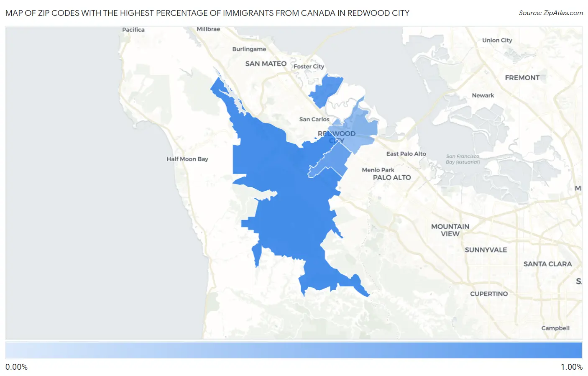
Task: Click the 'SANTA CLARA' label
Action: (547, 264)
